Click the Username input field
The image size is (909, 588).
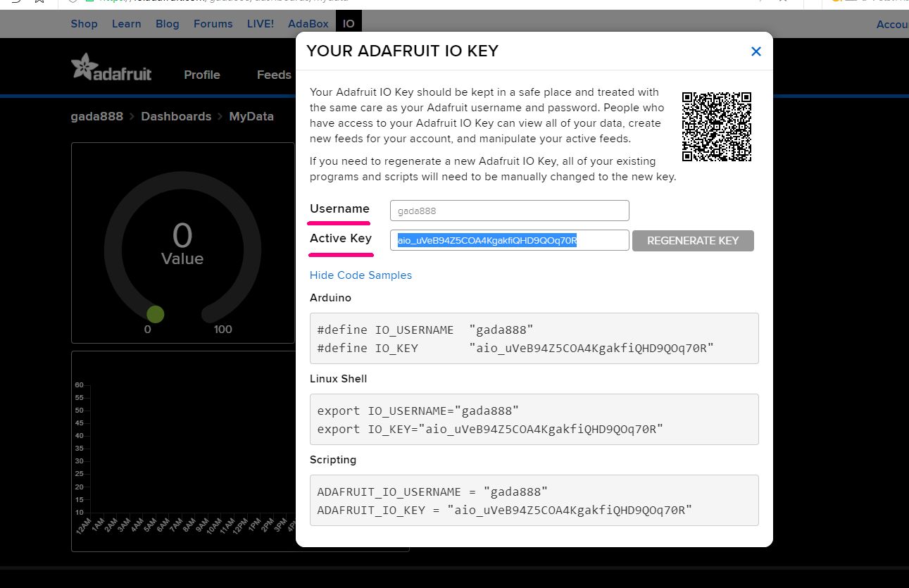[509, 211]
